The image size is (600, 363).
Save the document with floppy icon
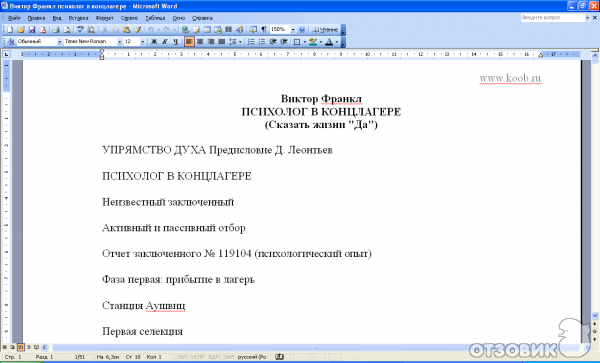(x=32, y=29)
